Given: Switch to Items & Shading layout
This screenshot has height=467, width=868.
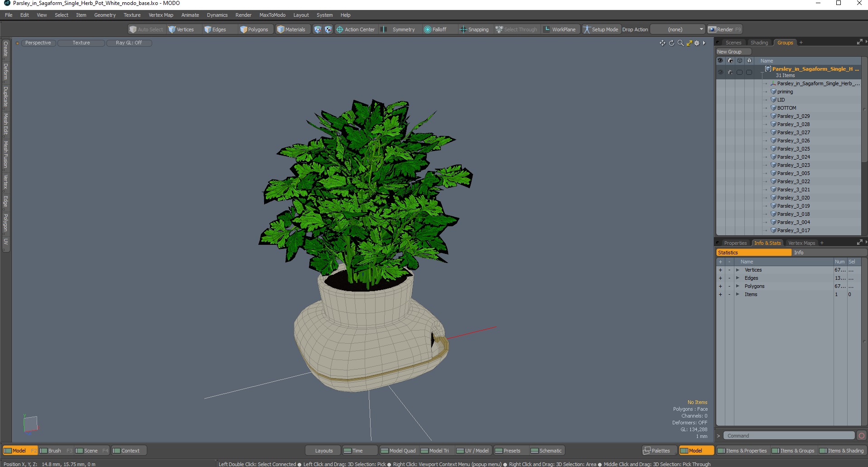Looking at the screenshot, I should click(x=842, y=451).
